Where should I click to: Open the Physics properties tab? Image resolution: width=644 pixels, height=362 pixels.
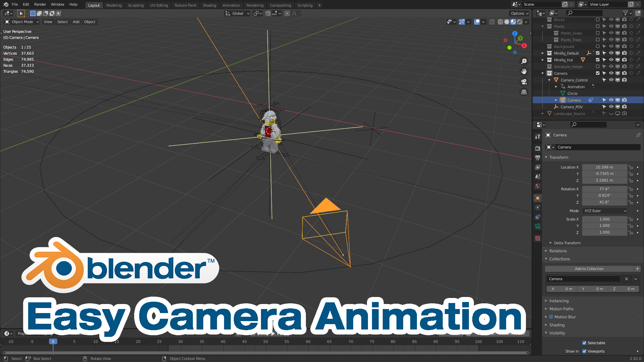[x=538, y=207]
